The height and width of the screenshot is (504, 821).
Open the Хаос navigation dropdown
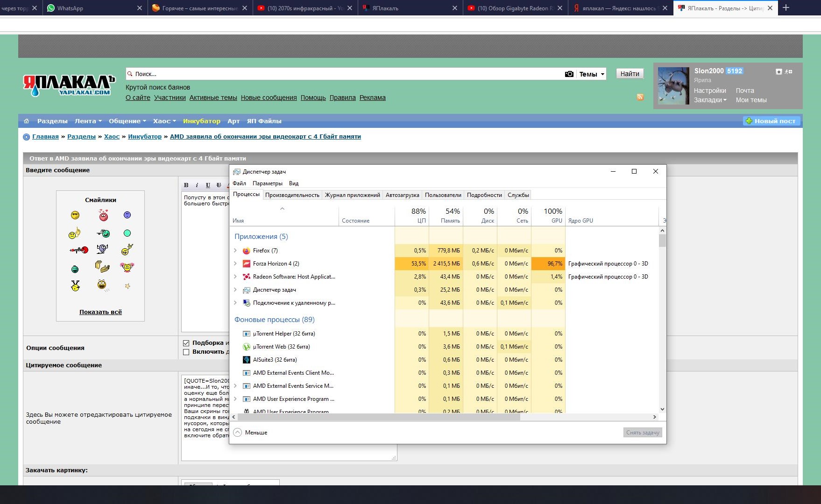click(x=164, y=121)
